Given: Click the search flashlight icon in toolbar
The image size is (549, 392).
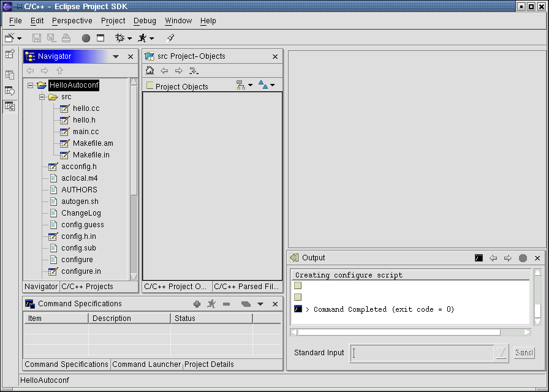Looking at the screenshot, I should coord(170,38).
